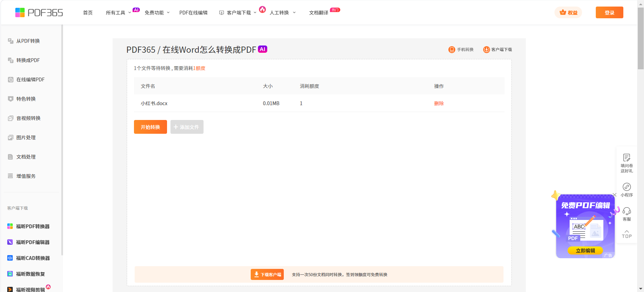
Task: Open Foxit PDF Editor in sidebar
Action: click(33, 242)
